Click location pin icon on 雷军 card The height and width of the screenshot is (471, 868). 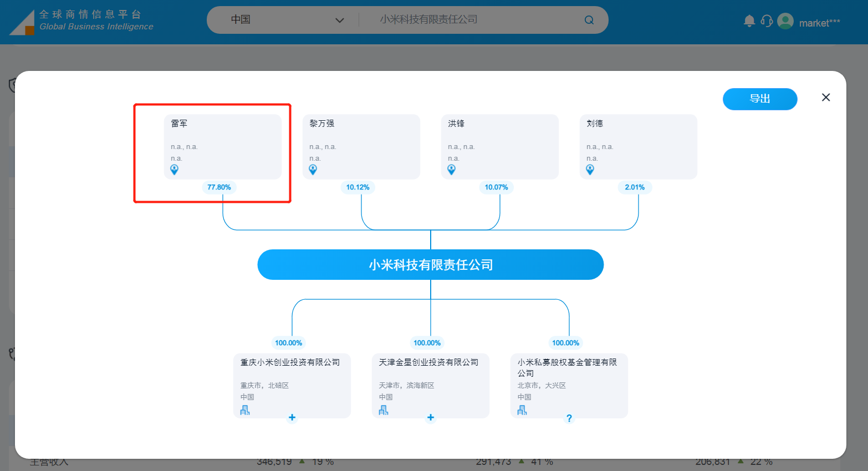click(x=175, y=170)
